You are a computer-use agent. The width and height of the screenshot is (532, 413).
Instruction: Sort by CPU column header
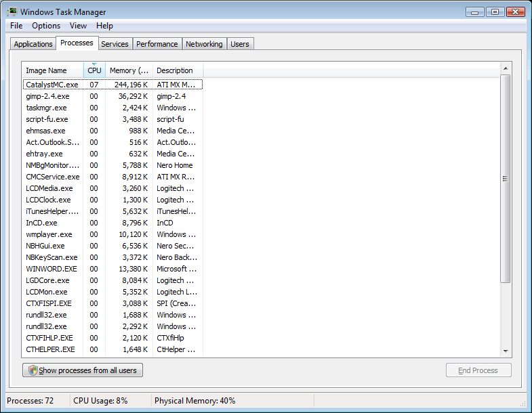tap(94, 70)
